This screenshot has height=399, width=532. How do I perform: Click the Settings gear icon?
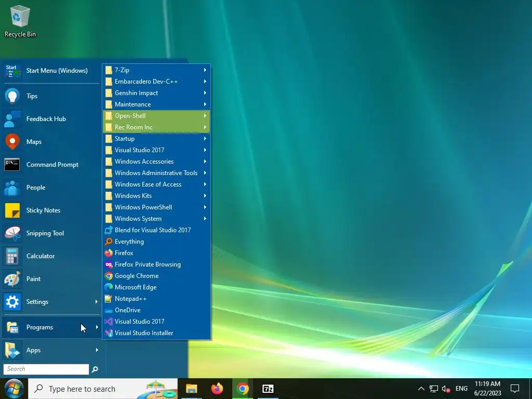(x=12, y=302)
